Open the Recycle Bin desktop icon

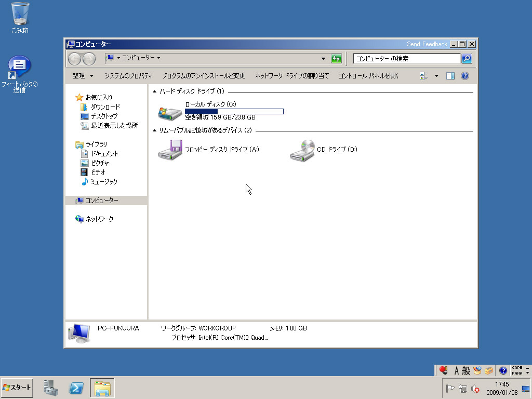[20, 17]
